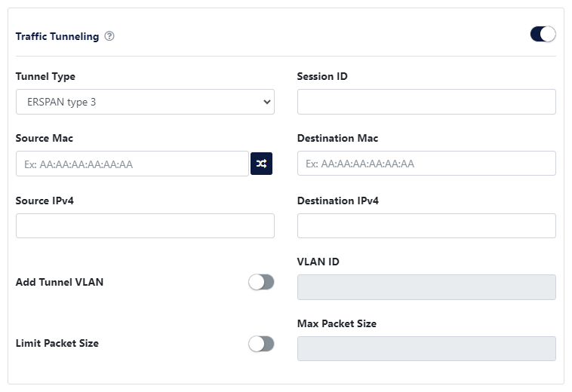Click the Add Tunnel VLAN label
This screenshot has height=392, width=572.
coord(60,282)
